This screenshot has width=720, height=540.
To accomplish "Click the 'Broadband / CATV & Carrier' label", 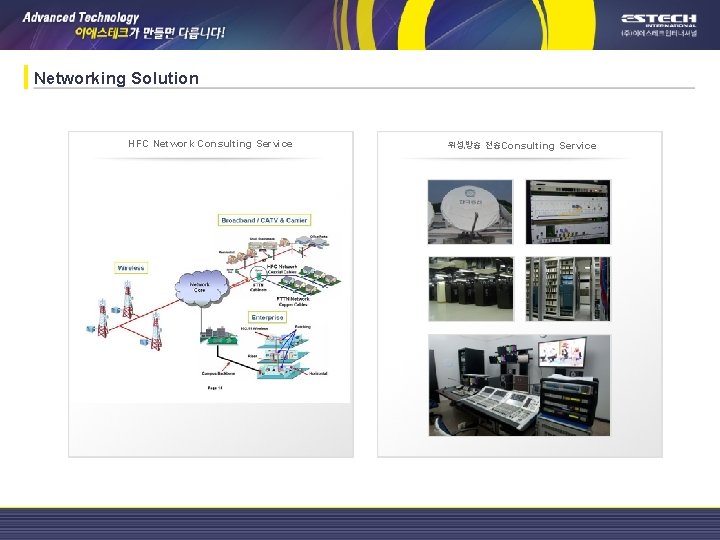I will [264, 220].
